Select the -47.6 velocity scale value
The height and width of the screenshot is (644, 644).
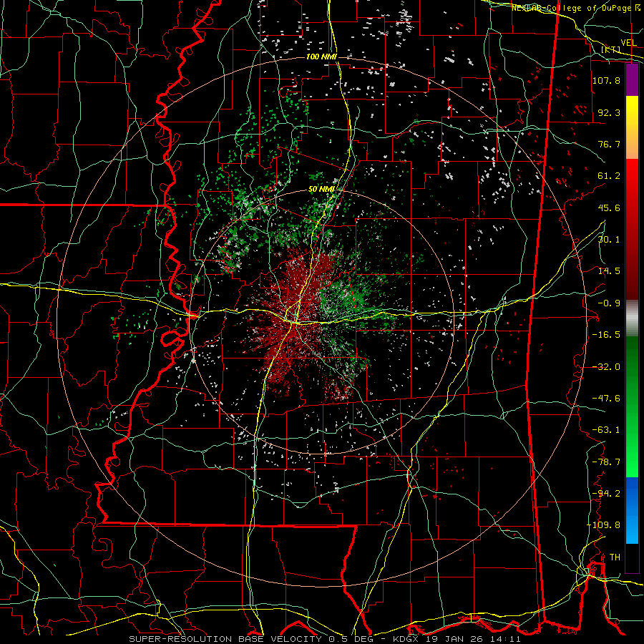tap(606, 399)
